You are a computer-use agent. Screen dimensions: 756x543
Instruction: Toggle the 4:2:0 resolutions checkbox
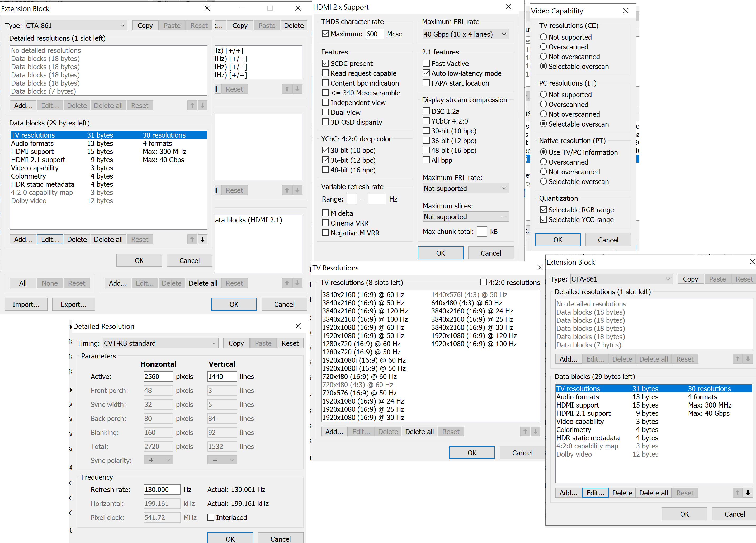[x=483, y=282]
